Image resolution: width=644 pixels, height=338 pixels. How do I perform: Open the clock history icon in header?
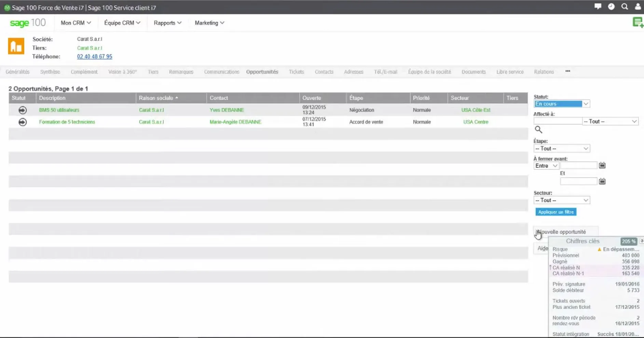[x=611, y=6]
